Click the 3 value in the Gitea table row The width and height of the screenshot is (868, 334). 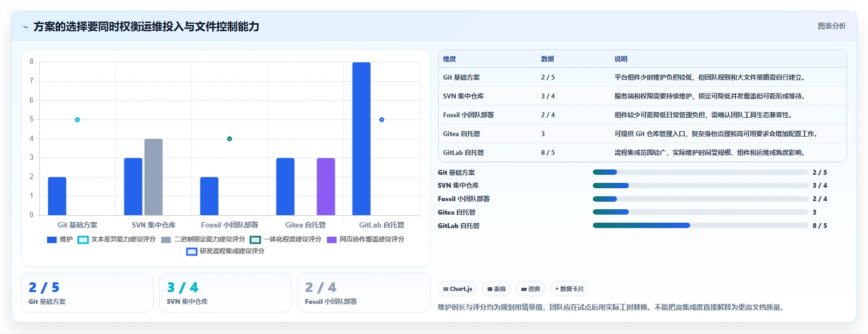pos(543,134)
